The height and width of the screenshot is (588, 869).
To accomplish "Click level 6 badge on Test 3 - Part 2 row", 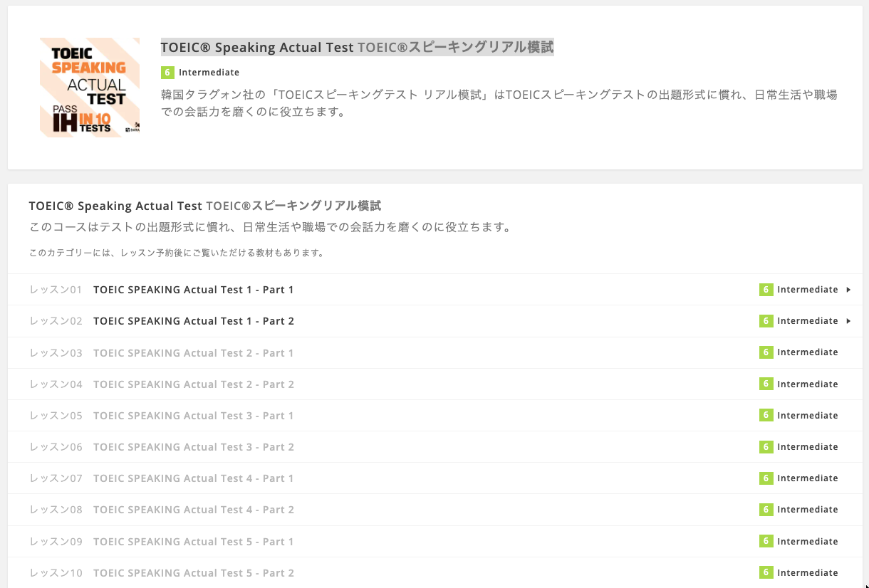I will (x=766, y=447).
